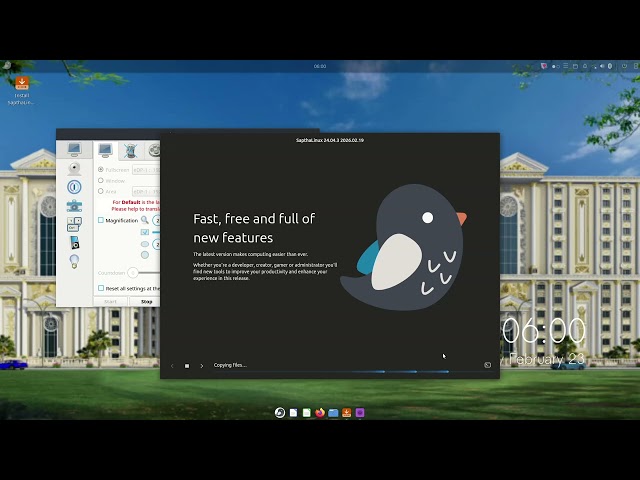Open the light bulb help section in recorder
This screenshot has height=480, width=640.
point(74,261)
